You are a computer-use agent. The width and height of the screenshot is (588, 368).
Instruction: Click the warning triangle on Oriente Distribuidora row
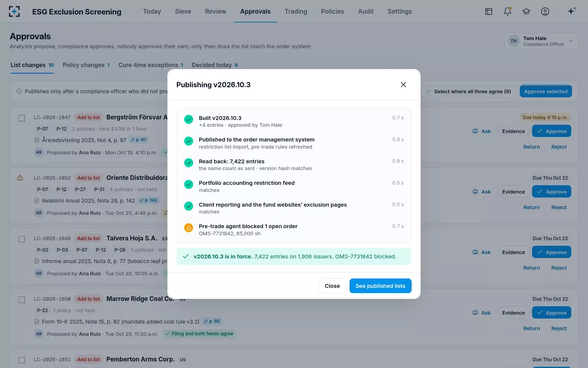pyautogui.click(x=20, y=178)
